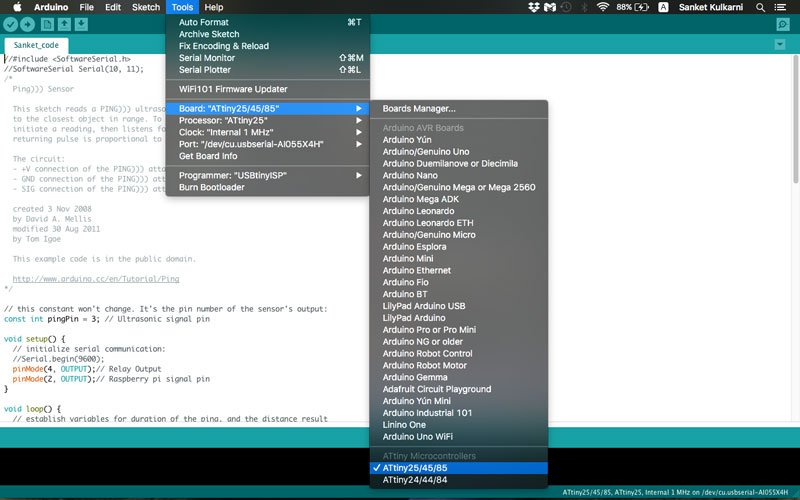
Task: Open Spotlight search in menu bar
Action: coord(760,7)
